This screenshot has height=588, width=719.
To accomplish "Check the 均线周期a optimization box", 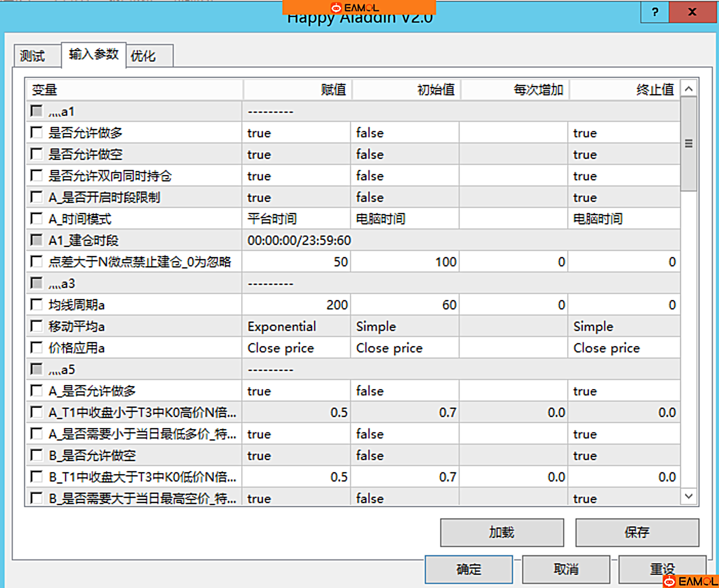I will [x=36, y=305].
